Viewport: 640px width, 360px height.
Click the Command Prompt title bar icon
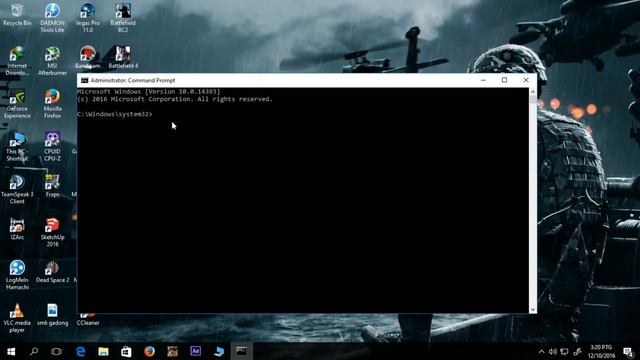click(x=84, y=80)
